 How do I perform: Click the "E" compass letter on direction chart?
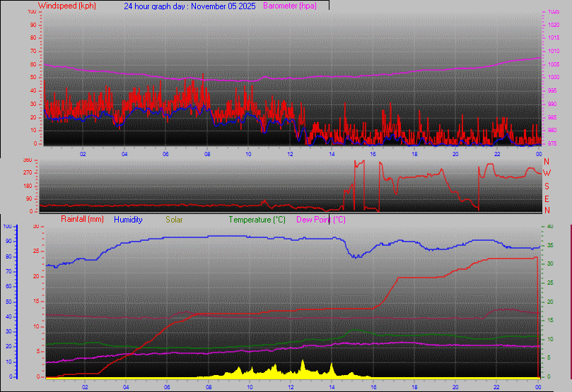[547, 199]
